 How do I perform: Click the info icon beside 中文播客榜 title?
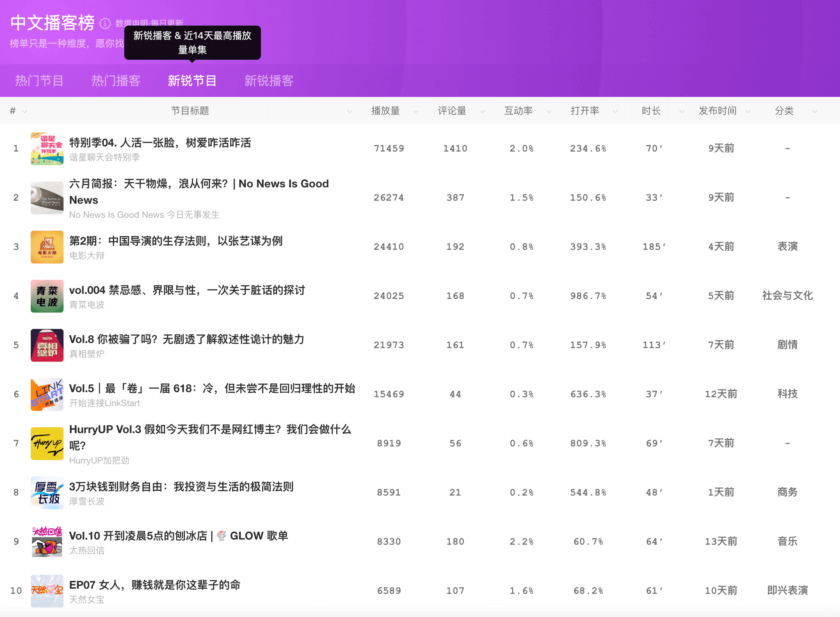[x=105, y=24]
